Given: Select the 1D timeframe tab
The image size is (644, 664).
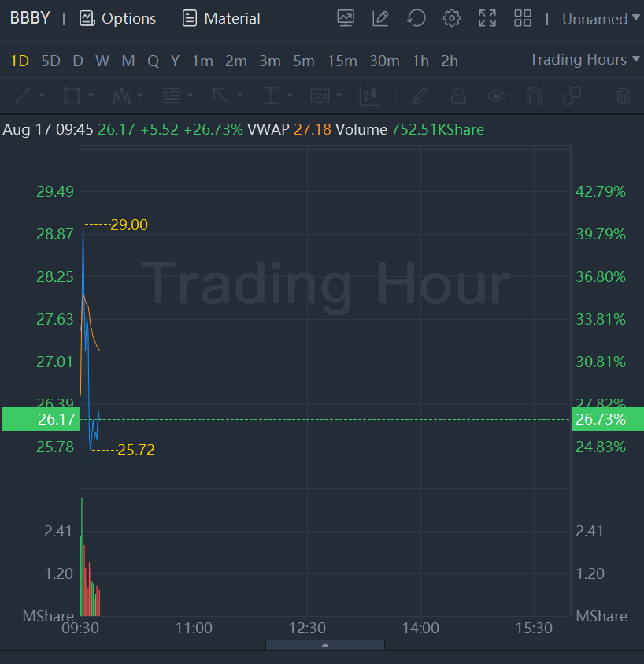Looking at the screenshot, I should 19,61.
